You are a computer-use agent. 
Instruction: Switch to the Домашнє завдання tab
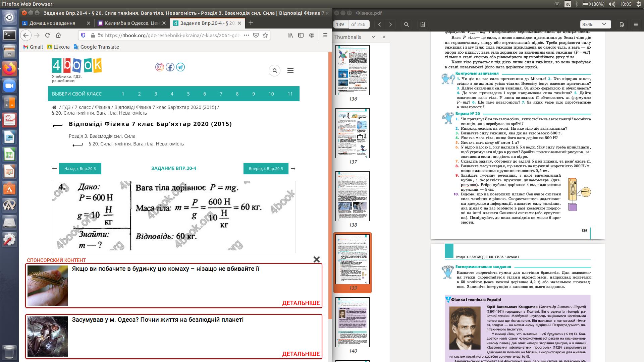point(52,23)
